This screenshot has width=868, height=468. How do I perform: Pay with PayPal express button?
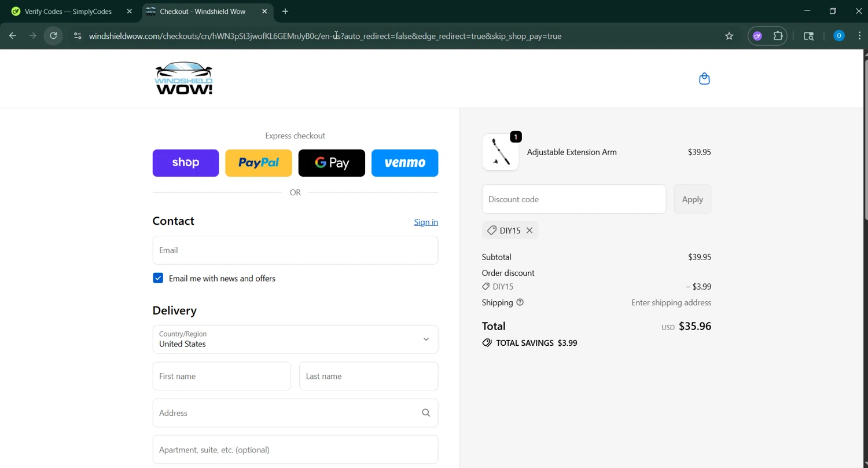(259, 163)
